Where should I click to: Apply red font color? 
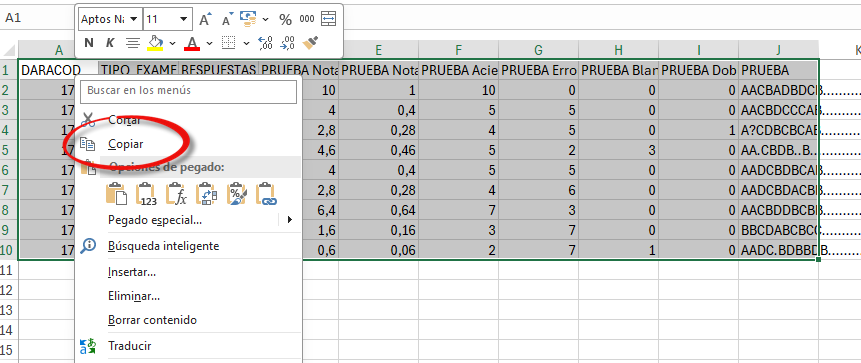coord(192,42)
